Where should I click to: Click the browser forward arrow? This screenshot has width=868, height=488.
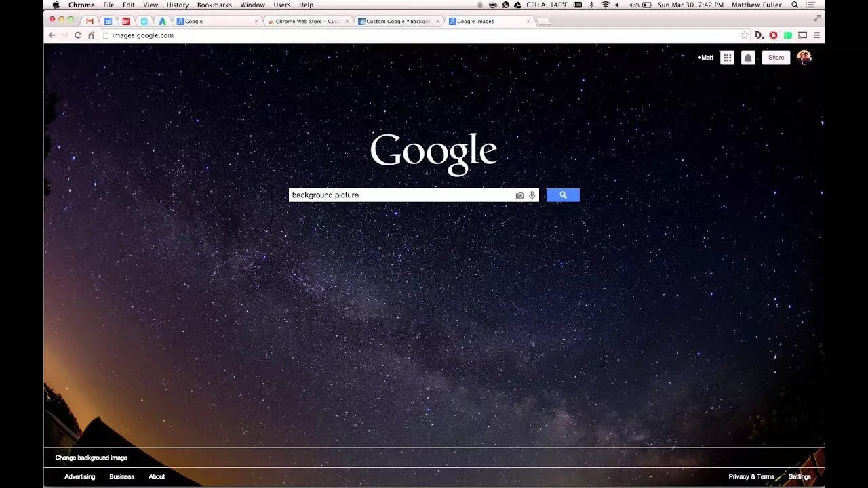64,35
